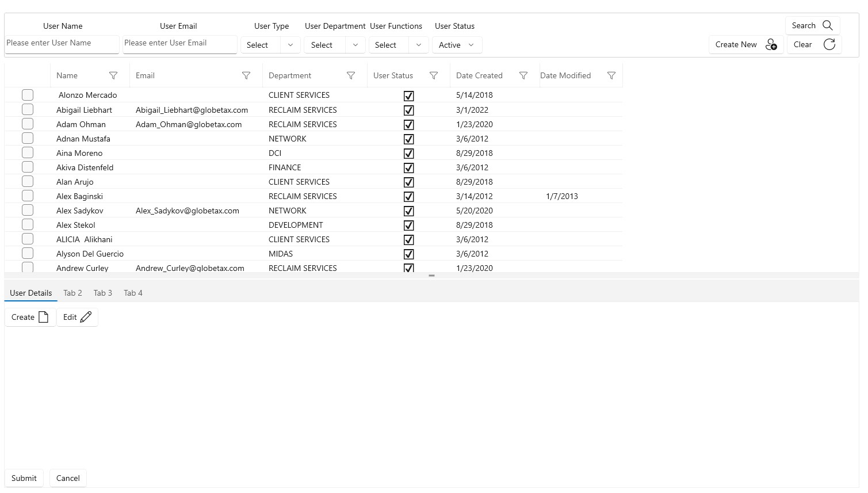Click the Search magnifier icon
This screenshot has height=493, width=868.
click(x=828, y=25)
